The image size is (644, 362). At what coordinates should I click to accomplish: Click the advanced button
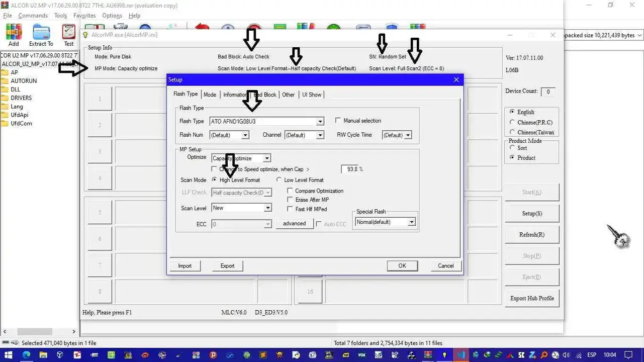pyautogui.click(x=295, y=224)
